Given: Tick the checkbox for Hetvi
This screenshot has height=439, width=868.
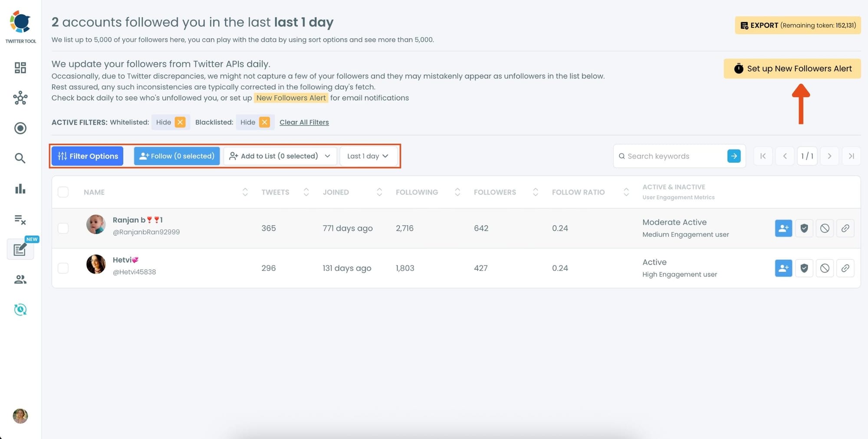Looking at the screenshot, I should point(63,268).
